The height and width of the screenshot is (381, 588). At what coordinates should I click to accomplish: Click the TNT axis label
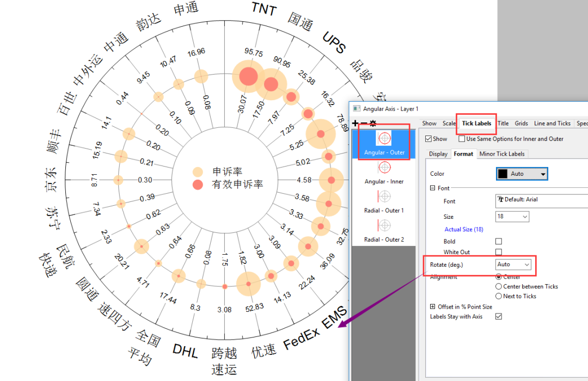click(265, 9)
